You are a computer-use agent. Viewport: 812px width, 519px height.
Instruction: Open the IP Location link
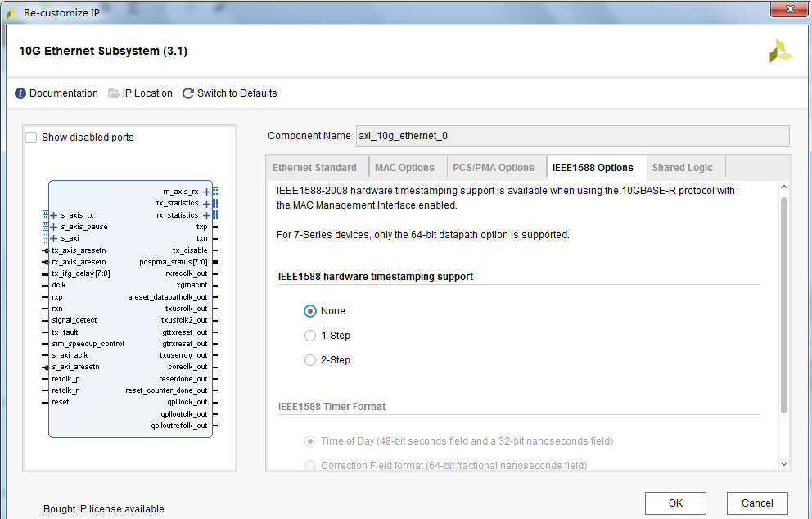coord(147,93)
